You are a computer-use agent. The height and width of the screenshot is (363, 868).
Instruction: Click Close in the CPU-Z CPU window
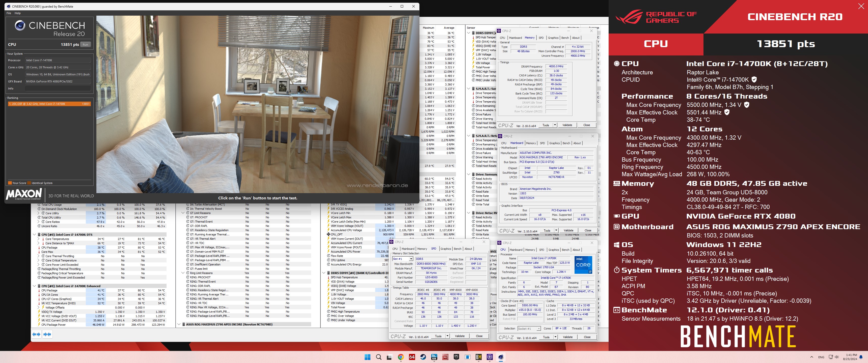[587, 337]
